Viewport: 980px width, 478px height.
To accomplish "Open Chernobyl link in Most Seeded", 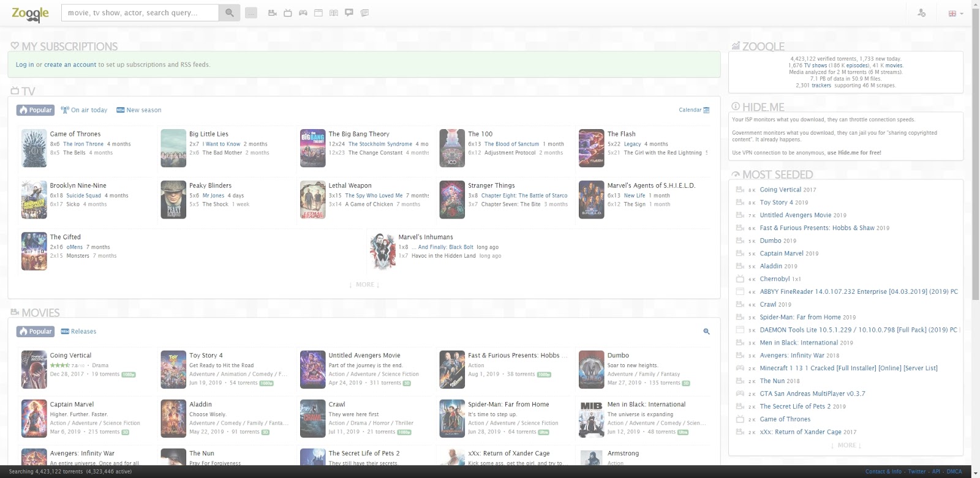I will click(x=775, y=279).
